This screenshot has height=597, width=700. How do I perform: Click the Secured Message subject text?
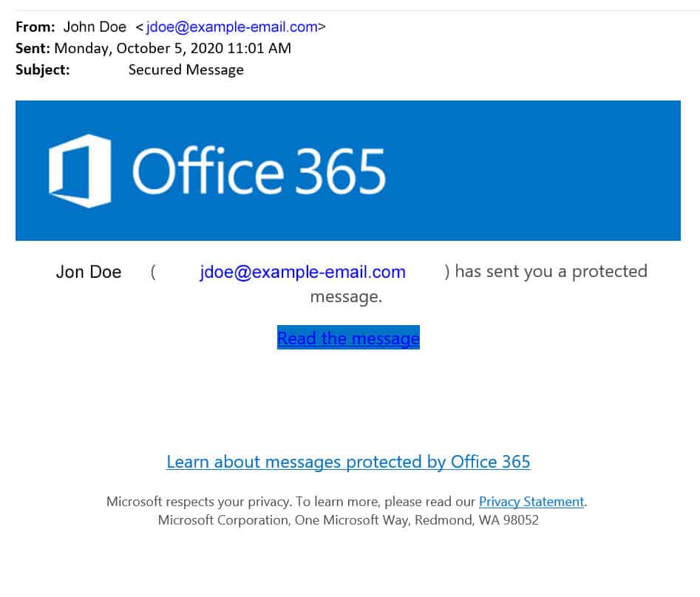[x=186, y=69]
